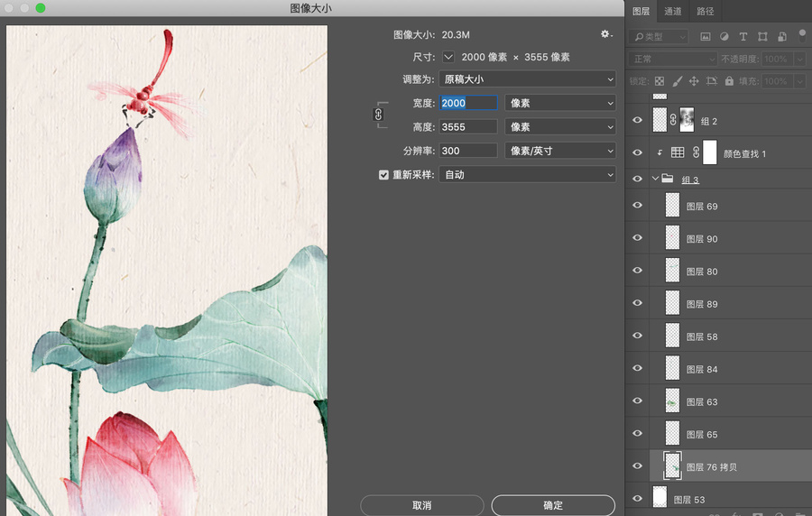Screen dimensions: 812x516
Task: Filter layers by shape layer type
Action: [762, 37]
